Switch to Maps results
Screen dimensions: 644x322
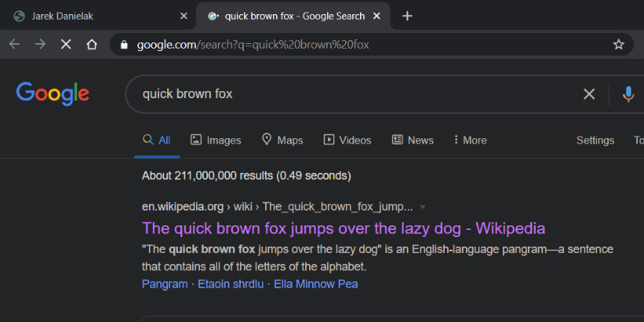(x=282, y=141)
